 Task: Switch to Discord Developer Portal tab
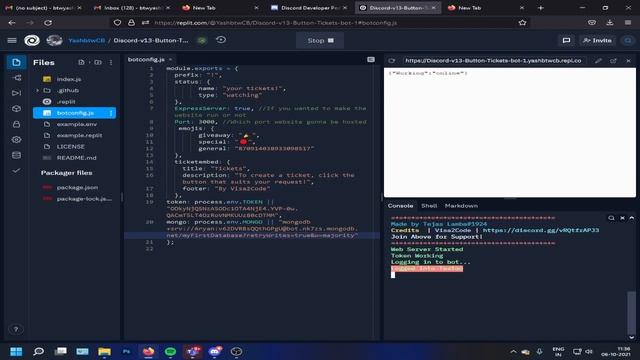(x=309, y=8)
